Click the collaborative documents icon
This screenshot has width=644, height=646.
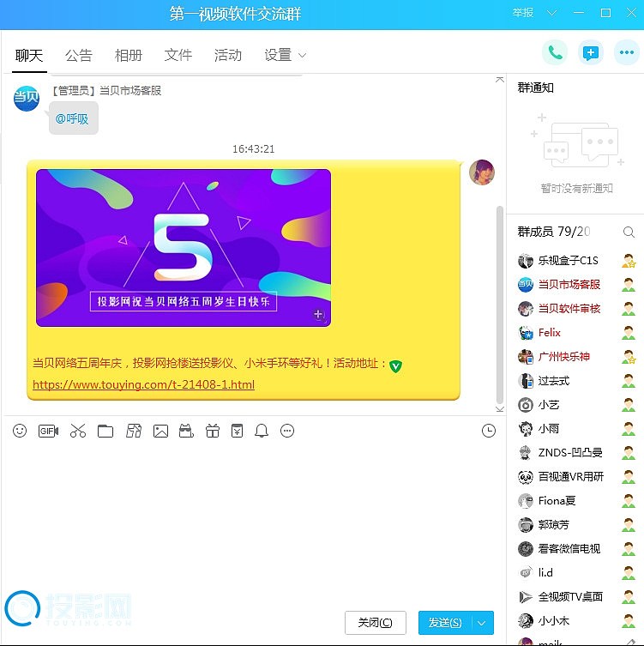pyautogui.click(x=134, y=431)
